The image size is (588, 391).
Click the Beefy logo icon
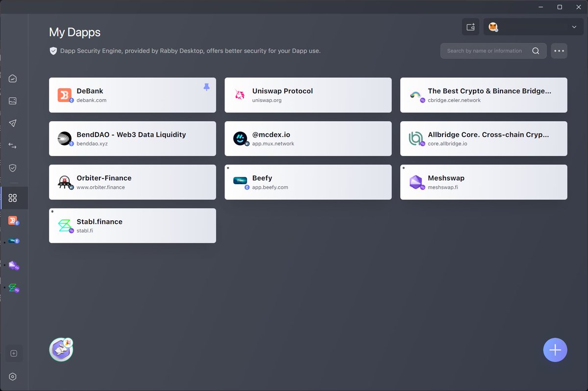241,181
